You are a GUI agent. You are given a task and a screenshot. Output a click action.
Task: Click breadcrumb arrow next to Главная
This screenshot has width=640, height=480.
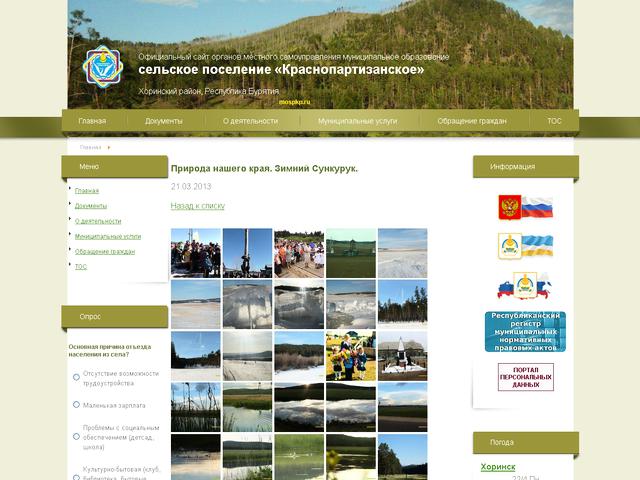coord(108,147)
